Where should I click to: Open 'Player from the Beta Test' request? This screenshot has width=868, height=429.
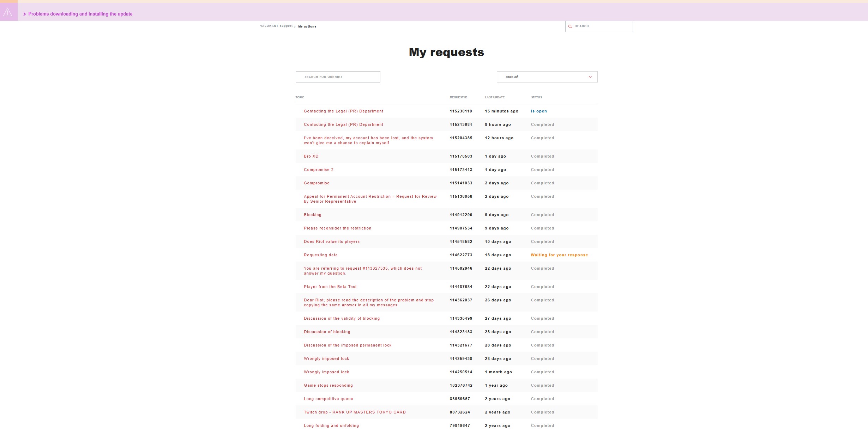(330, 287)
